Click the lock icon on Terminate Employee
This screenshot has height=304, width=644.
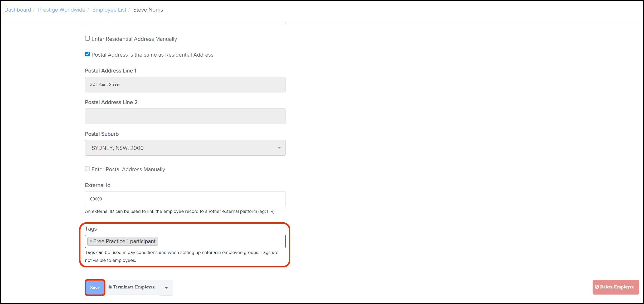coord(110,287)
